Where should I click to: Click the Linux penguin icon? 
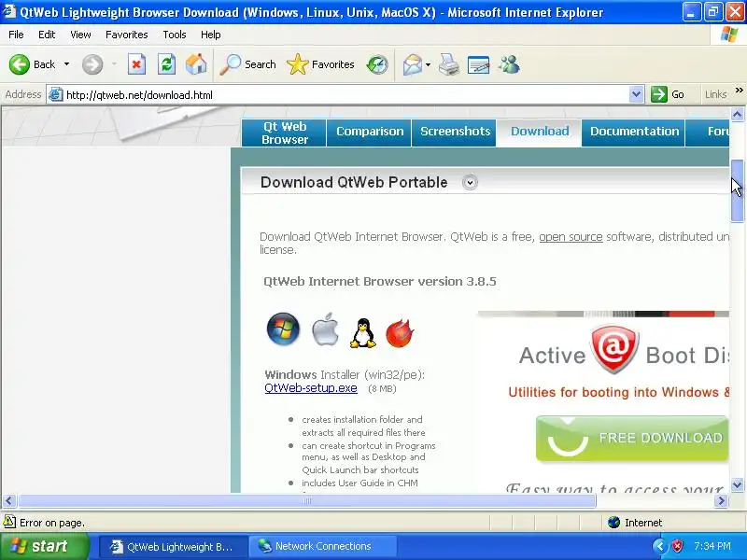click(362, 333)
